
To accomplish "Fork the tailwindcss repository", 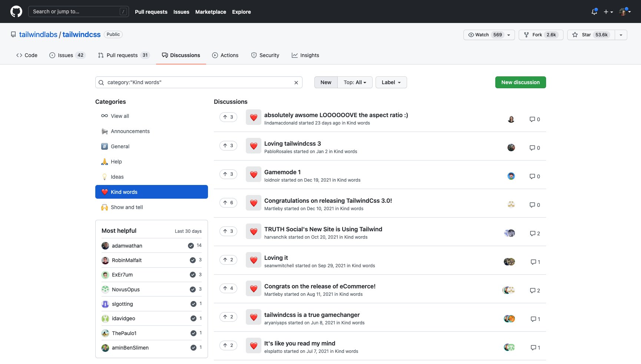I will click(541, 35).
